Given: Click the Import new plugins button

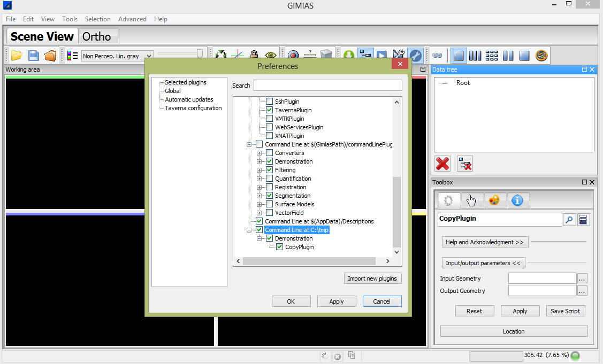Looking at the screenshot, I should [x=372, y=278].
